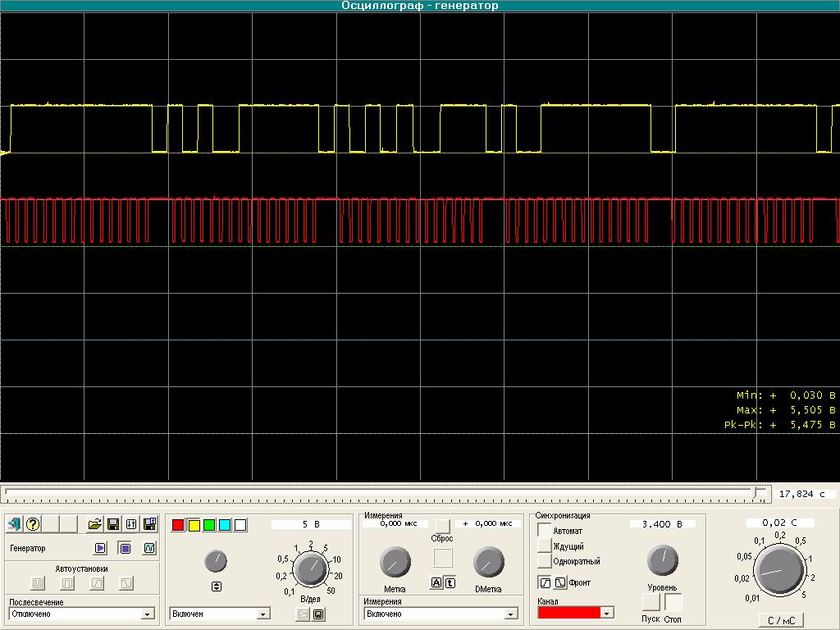This screenshot has height=630, width=840.
Task: Select the green channel swatch
Action: click(x=209, y=525)
